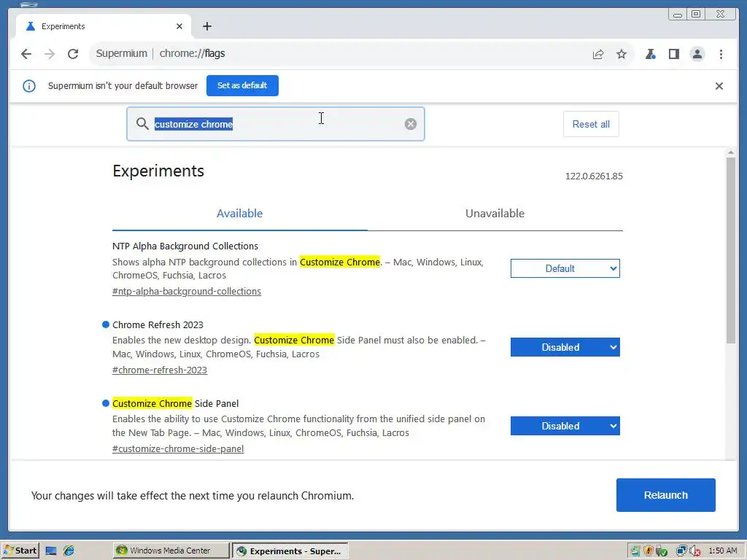The height and width of the screenshot is (560, 747).
Task: Switch to the Unavailable tab
Action: coord(495,214)
